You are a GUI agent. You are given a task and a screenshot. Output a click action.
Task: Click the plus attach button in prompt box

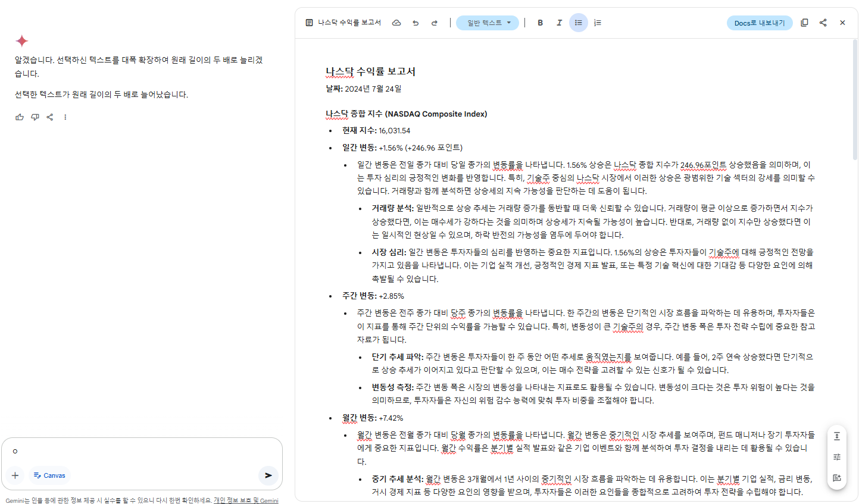pyautogui.click(x=15, y=475)
